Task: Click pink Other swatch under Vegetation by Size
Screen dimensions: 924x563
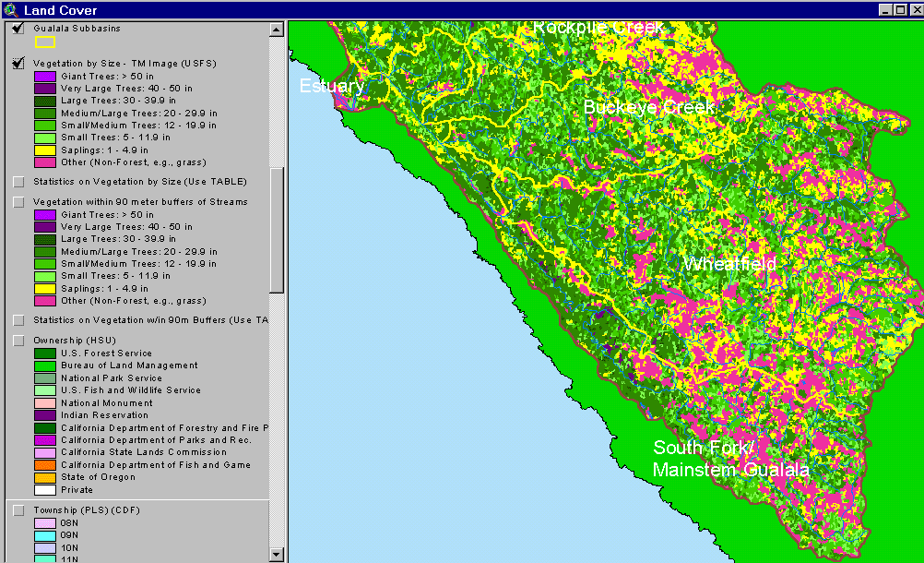Action: coord(45,162)
